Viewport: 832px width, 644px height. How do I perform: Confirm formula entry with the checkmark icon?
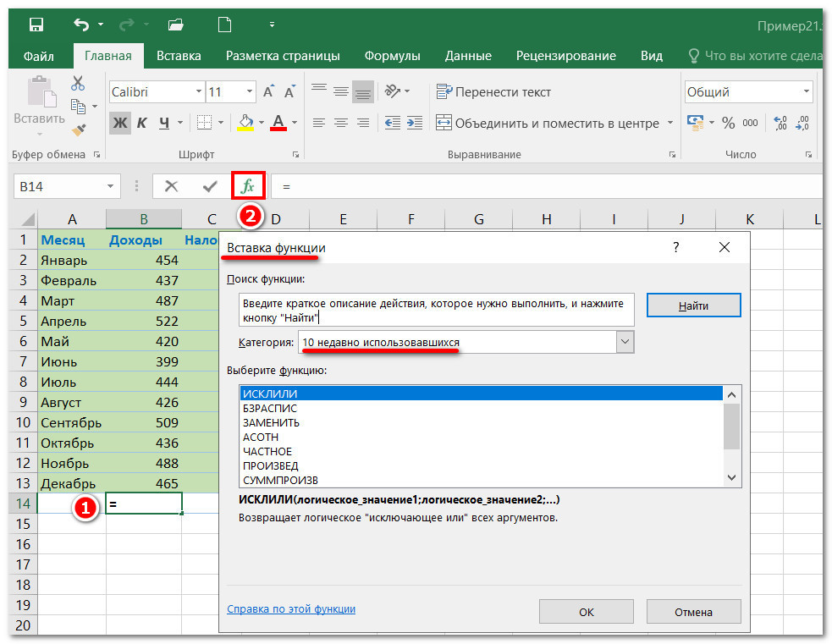click(x=210, y=186)
